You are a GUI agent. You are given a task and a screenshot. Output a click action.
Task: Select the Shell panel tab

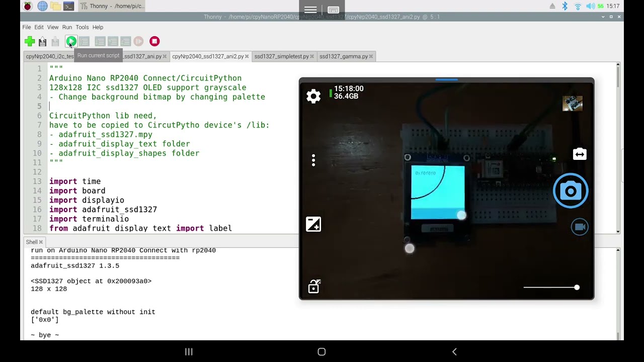click(32, 242)
